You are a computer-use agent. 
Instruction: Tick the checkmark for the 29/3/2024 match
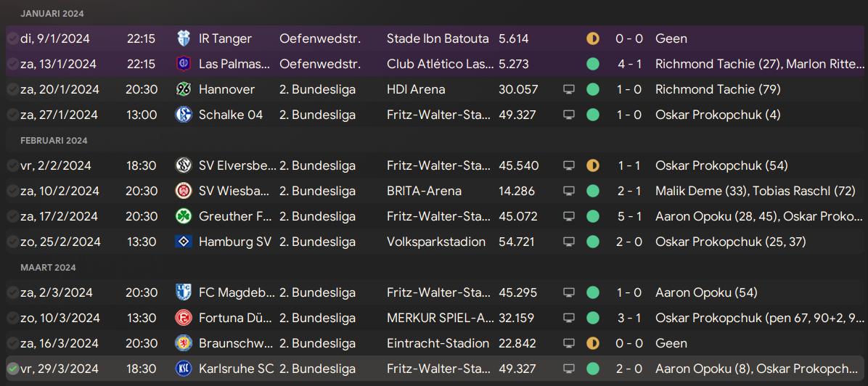[12, 369]
